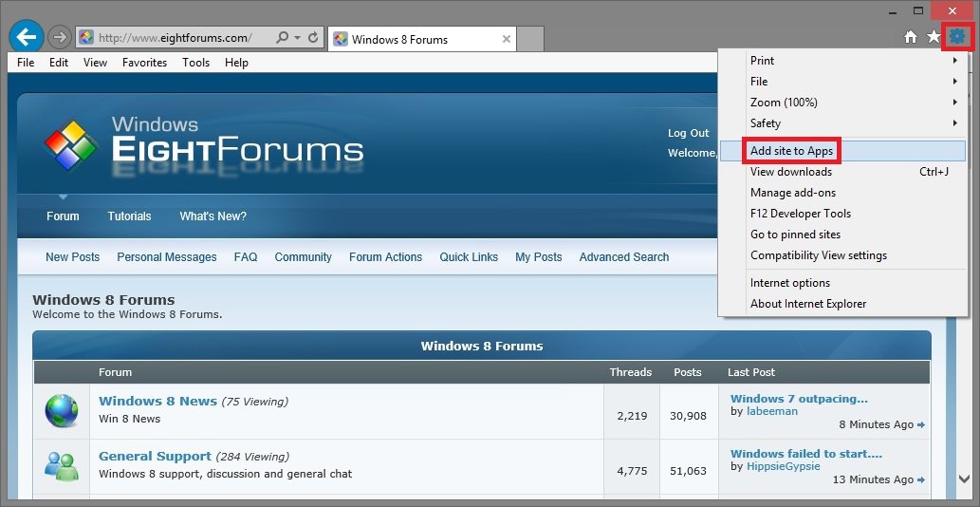
Task: Open the My Posts link
Action: (x=539, y=257)
